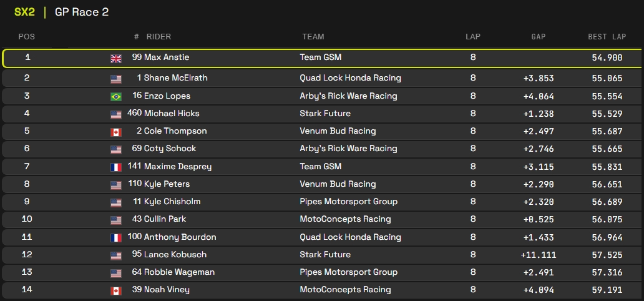Click Robbie Wageman's best lap time 57.316
This screenshot has width=644, height=301.
[x=607, y=272]
